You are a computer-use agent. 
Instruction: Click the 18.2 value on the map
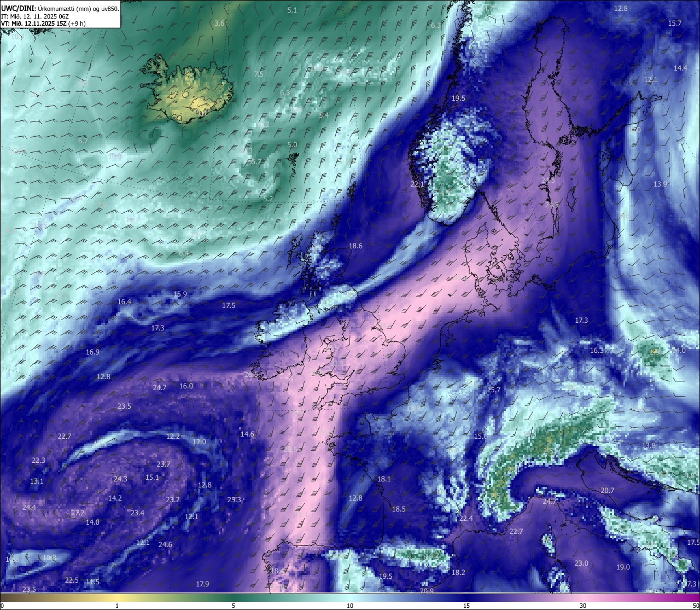coord(458,573)
